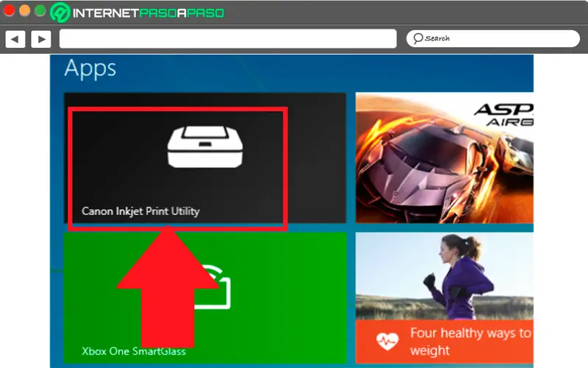Screen dimensions: 588x368
Task: Click the white printer icon
Action: pyautogui.click(x=205, y=146)
